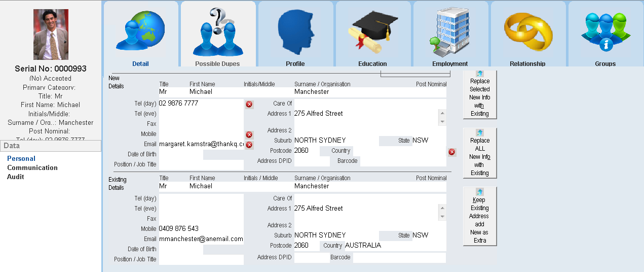Click Keep Existing Address add New as Extra
Image resolution: width=644 pixels, height=272 pixels.
click(x=480, y=217)
